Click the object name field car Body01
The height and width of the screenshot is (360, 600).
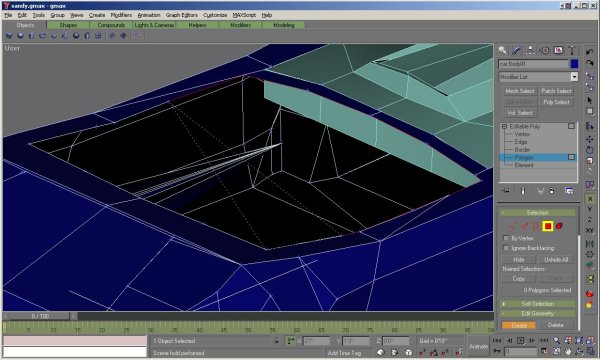534,64
